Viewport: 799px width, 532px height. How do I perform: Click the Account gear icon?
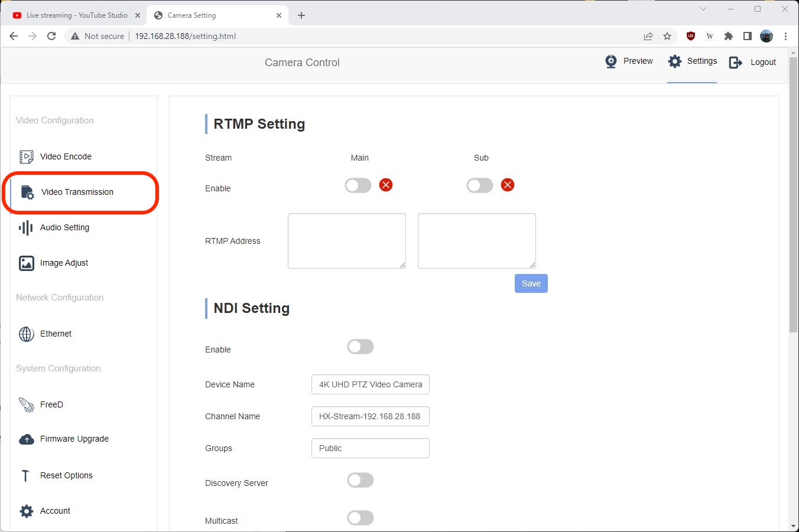coord(26,511)
